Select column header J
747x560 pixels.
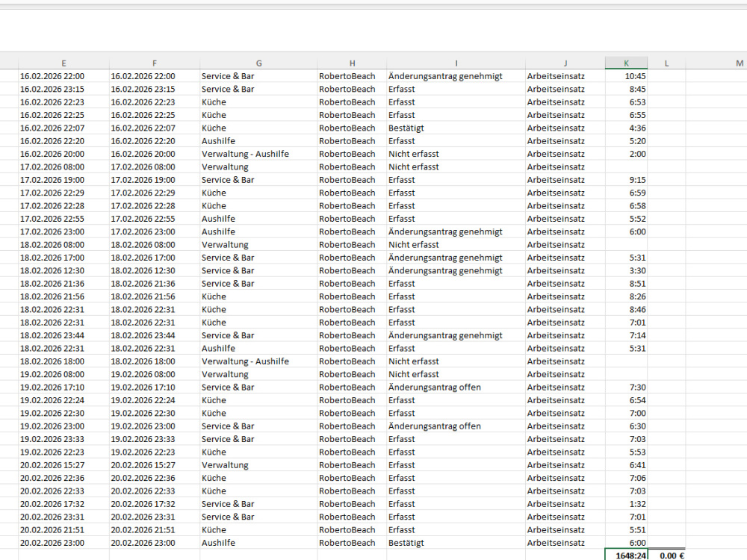[565, 63]
